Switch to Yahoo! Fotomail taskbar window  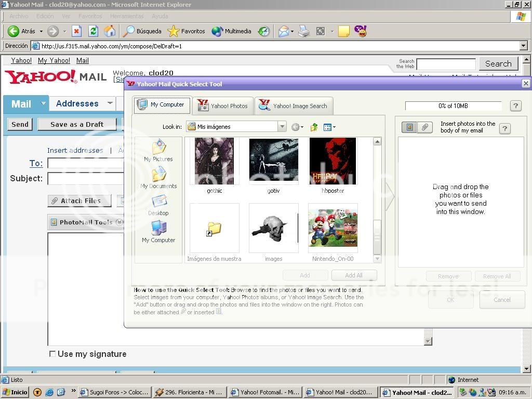click(x=265, y=392)
